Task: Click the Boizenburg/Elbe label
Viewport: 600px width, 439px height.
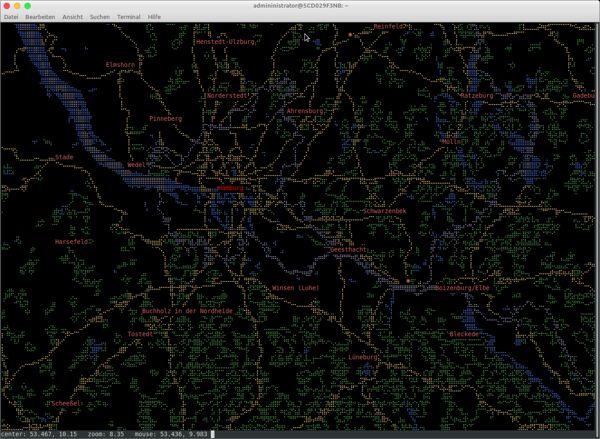Action: tap(462, 288)
